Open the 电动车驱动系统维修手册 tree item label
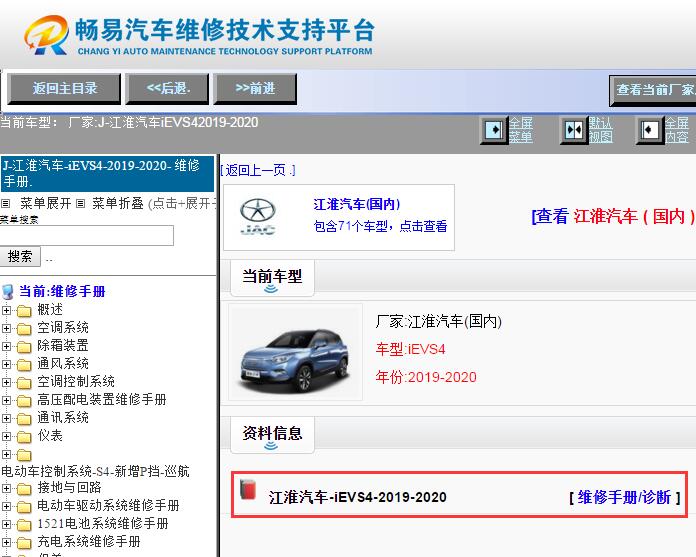This screenshot has width=696, height=557. coord(108,506)
